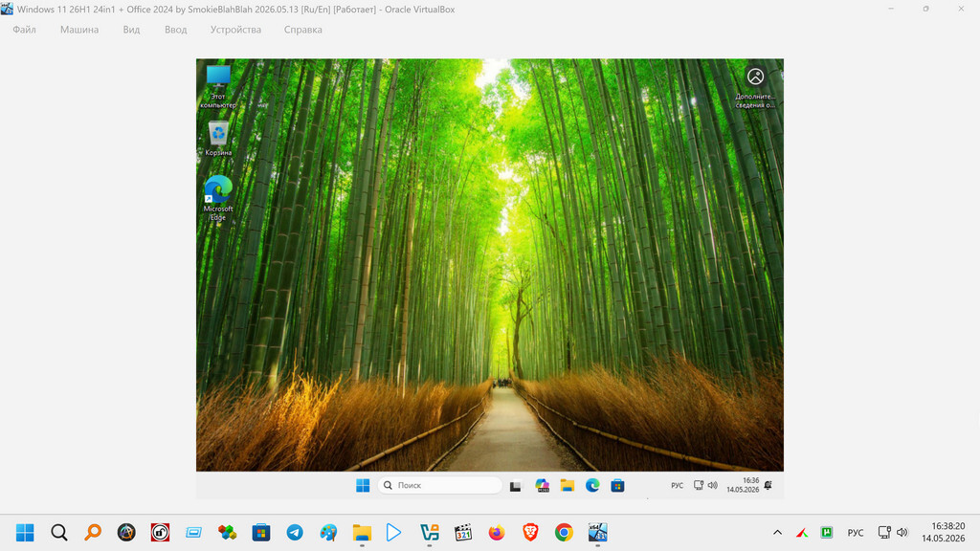The height and width of the screenshot is (551, 980).
Task: Open Task View in the guest taskbar
Action: 516,486
